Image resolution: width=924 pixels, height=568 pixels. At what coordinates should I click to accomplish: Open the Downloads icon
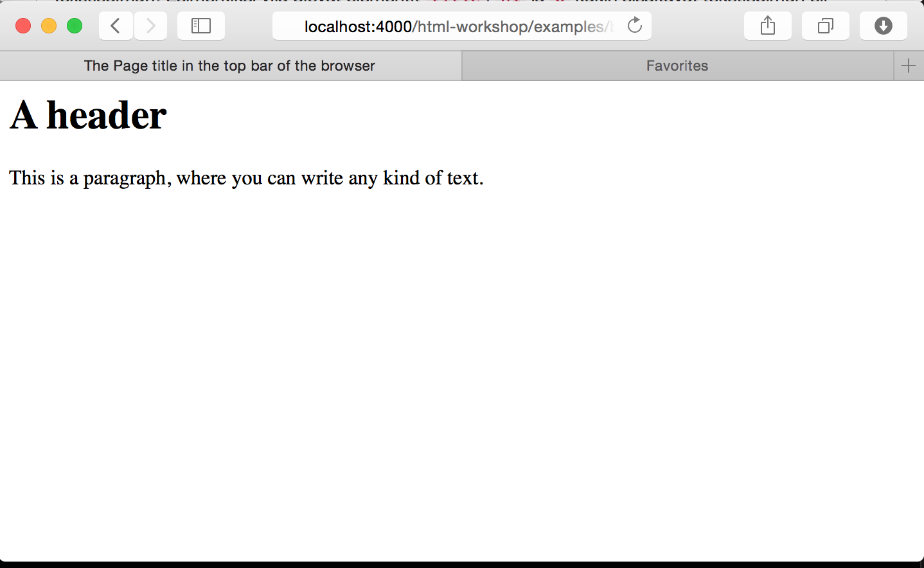(883, 26)
